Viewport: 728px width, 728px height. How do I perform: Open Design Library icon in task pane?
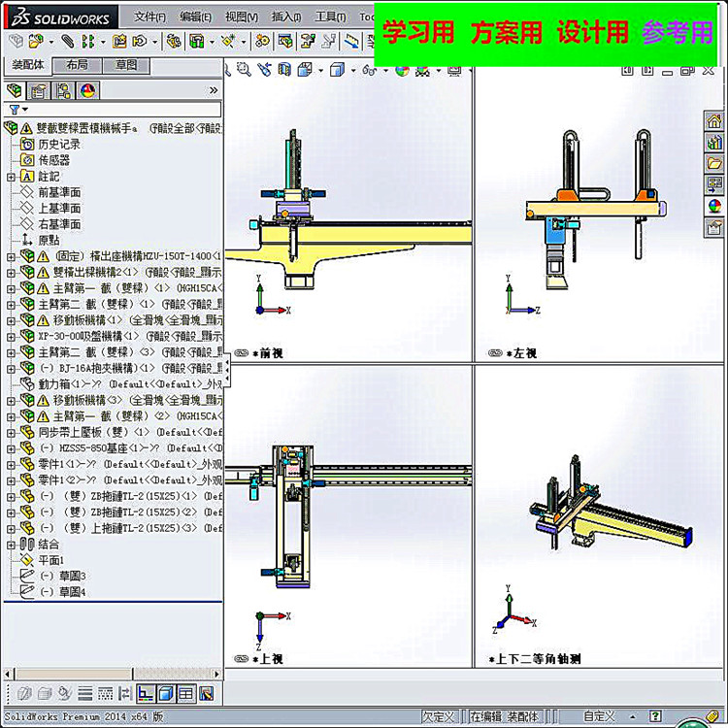coord(714,143)
